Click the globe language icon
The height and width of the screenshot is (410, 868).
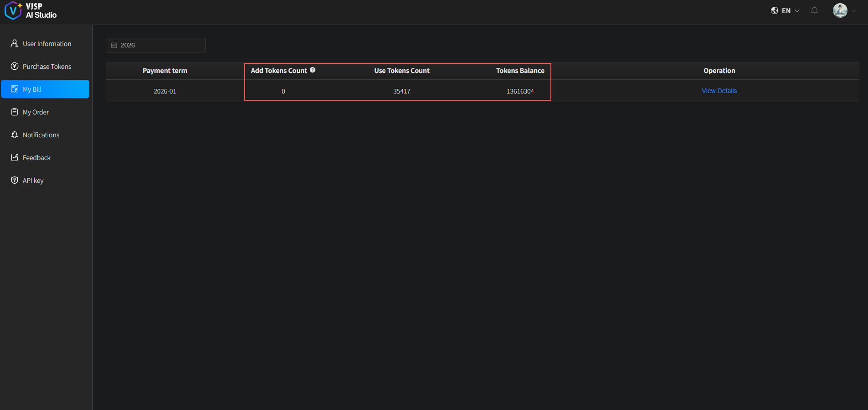point(774,10)
